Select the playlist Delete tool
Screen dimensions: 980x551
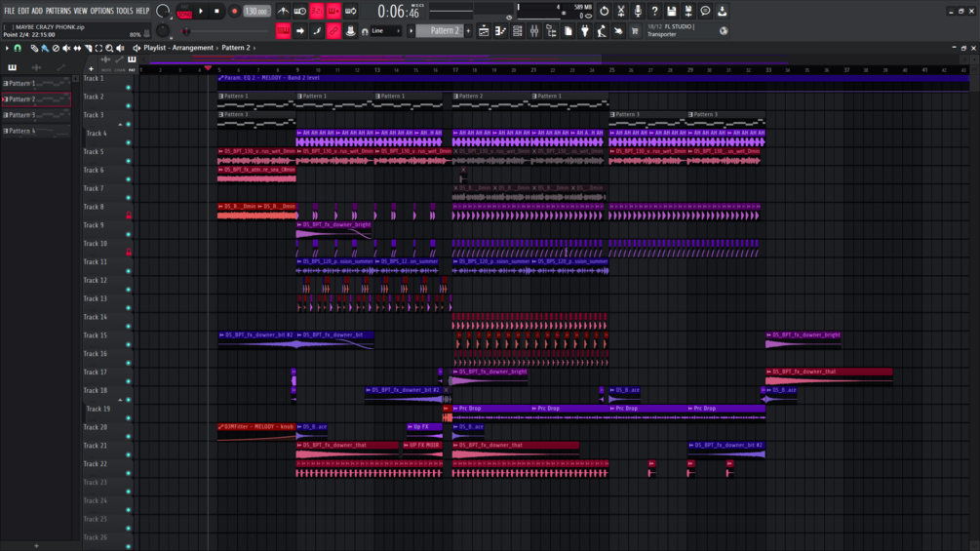point(56,48)
